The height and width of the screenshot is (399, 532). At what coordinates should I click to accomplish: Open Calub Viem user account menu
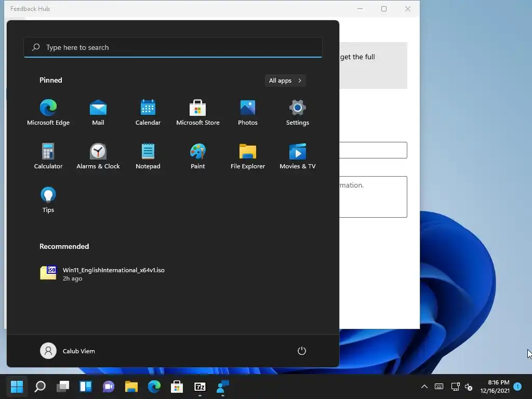point(68,351)
